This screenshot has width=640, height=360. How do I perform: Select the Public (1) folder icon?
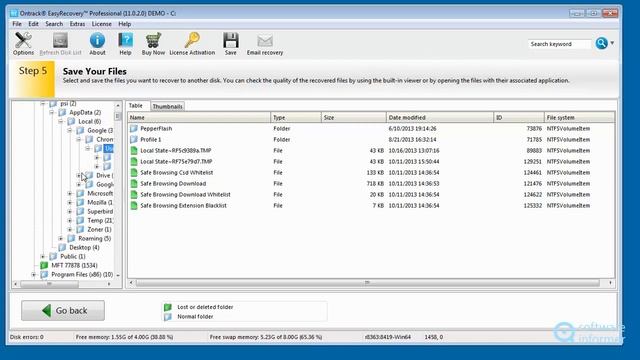click(x=53, y=256)
